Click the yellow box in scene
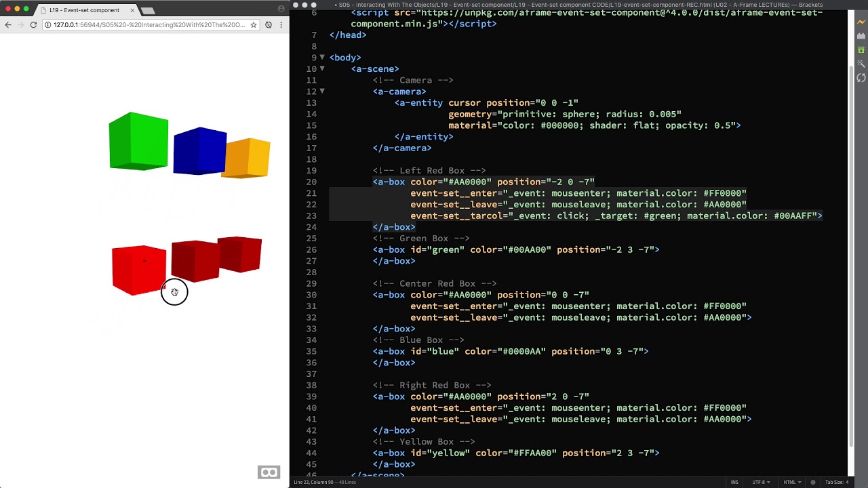The width and height of the screenshot is (868, 488). tap(248, 158)
